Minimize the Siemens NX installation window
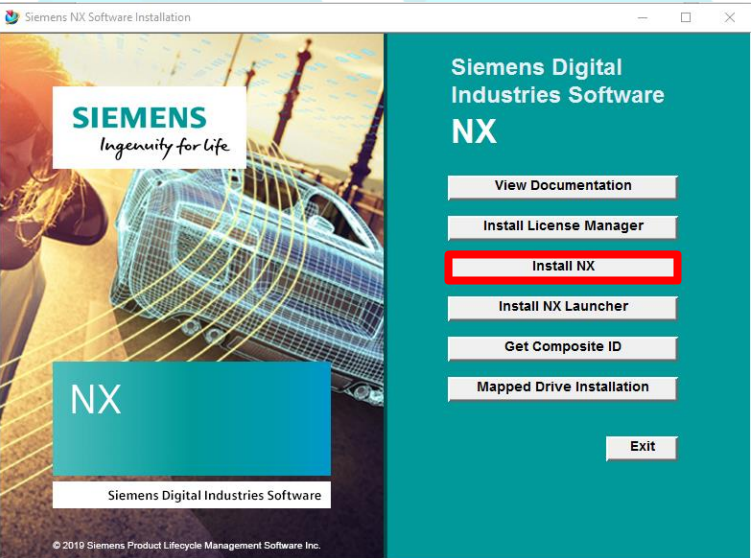This screenshot has width=751, height=558. tap(643, 18)
